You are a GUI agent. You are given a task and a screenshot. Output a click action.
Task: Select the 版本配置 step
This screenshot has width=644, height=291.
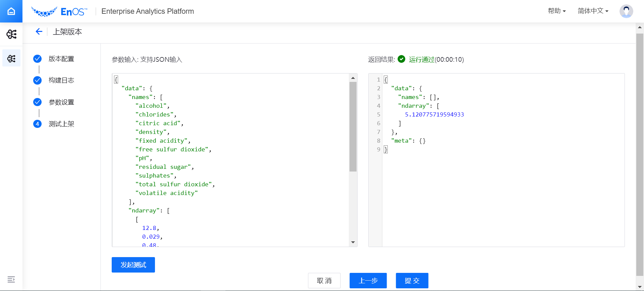pyautogui.click(x=61, y=59)
